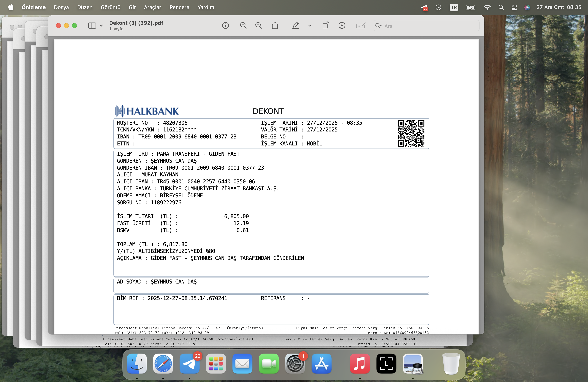Image resolution: width=588 pixels, height=382 pixels.
Task: Open the Pencere menu
Action: [179, 7]
